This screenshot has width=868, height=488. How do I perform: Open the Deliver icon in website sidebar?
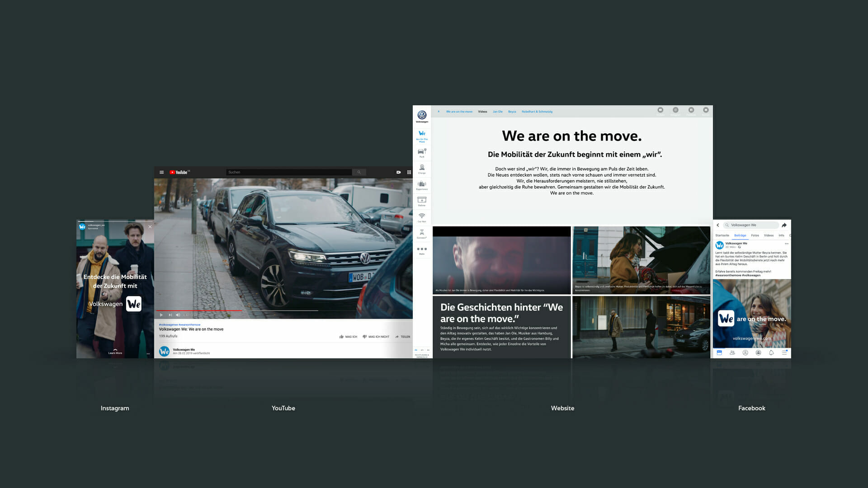point(422,200)
